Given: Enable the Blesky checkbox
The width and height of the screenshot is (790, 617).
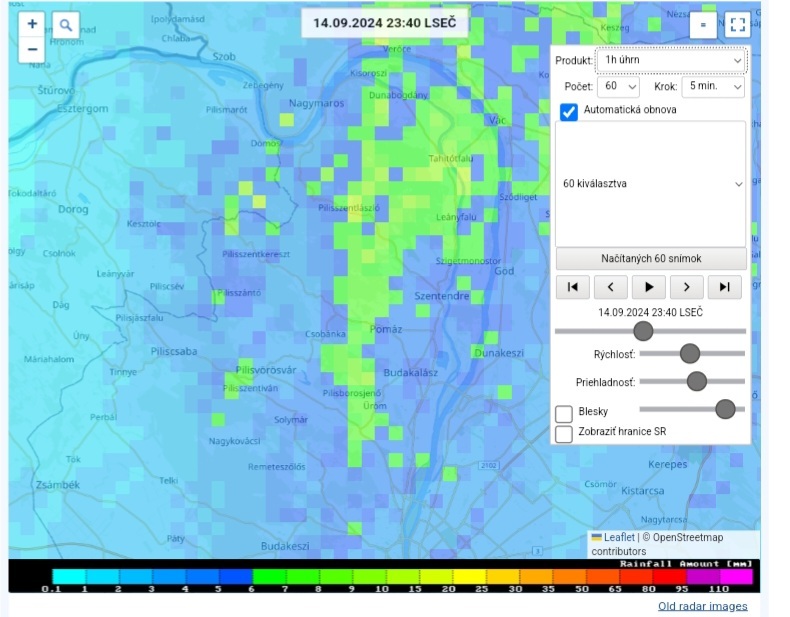Looking at the screenshot, I should click(564, 413).
